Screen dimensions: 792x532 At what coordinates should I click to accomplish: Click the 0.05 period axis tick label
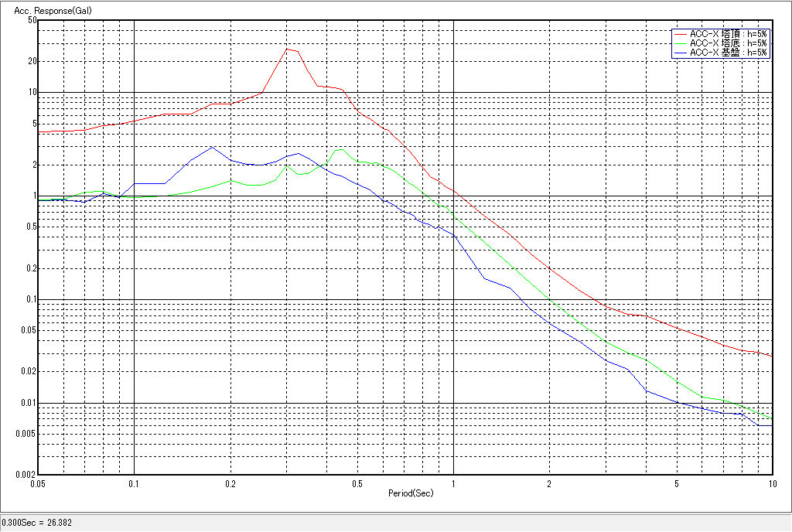[37, 483]
